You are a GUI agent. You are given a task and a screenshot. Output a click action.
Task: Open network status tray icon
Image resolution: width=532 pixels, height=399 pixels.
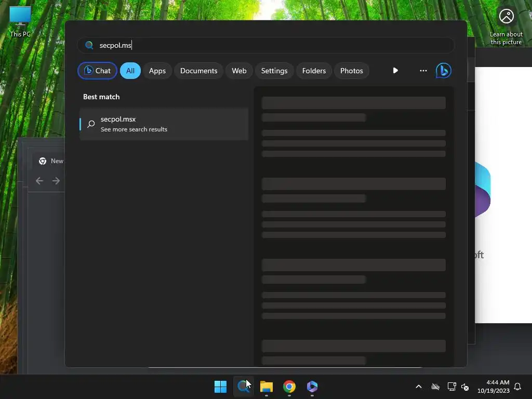point(451,387)
